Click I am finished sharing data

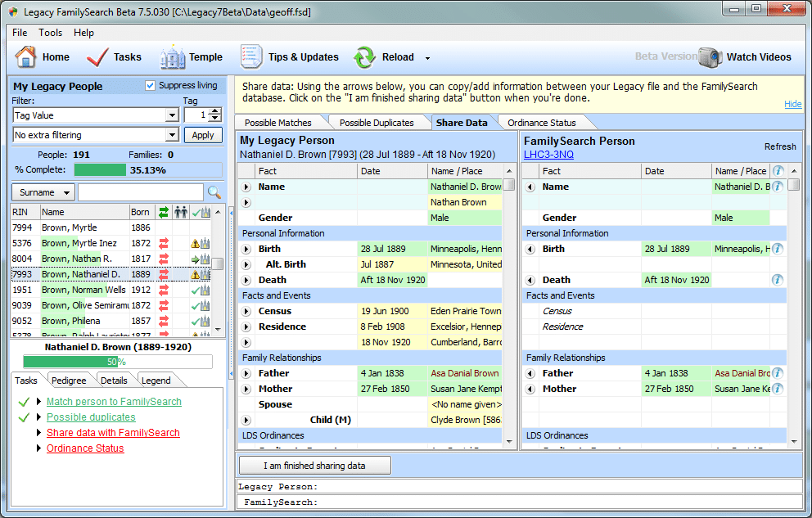pyautogui.click(x=315, y=465)
